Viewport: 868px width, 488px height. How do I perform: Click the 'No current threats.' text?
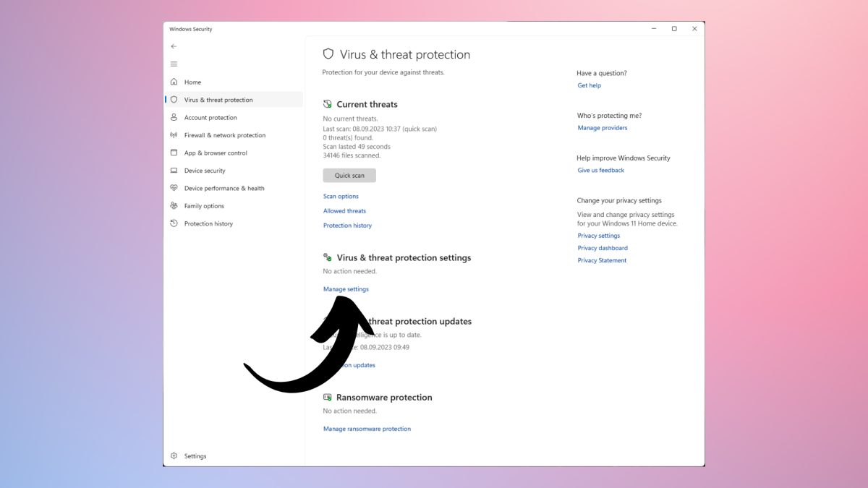pyautogui.click(x=351, y=119)
